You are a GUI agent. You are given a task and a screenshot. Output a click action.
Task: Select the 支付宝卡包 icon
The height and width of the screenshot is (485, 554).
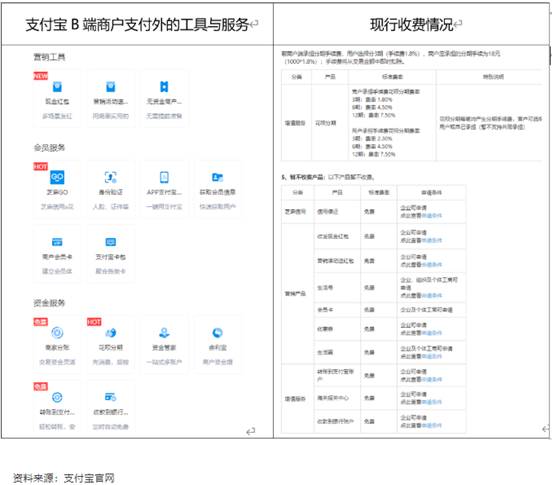[x=111, y=242]
